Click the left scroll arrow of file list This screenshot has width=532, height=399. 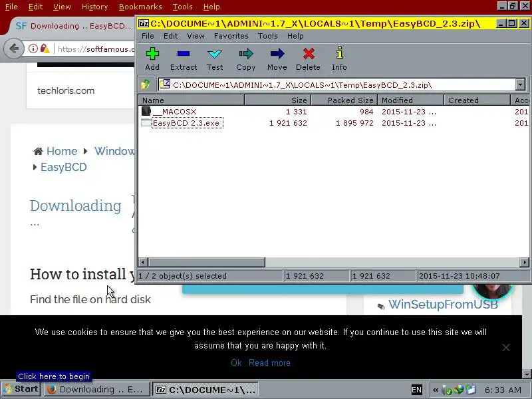click(x=143, y=262)
